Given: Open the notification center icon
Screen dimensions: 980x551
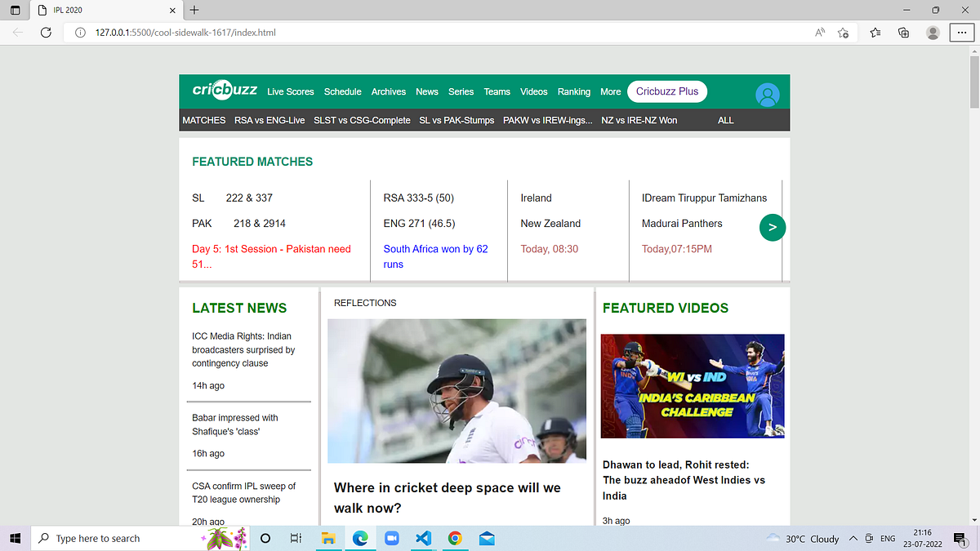Looking at the screenshot, I should (x=960, y=538).
